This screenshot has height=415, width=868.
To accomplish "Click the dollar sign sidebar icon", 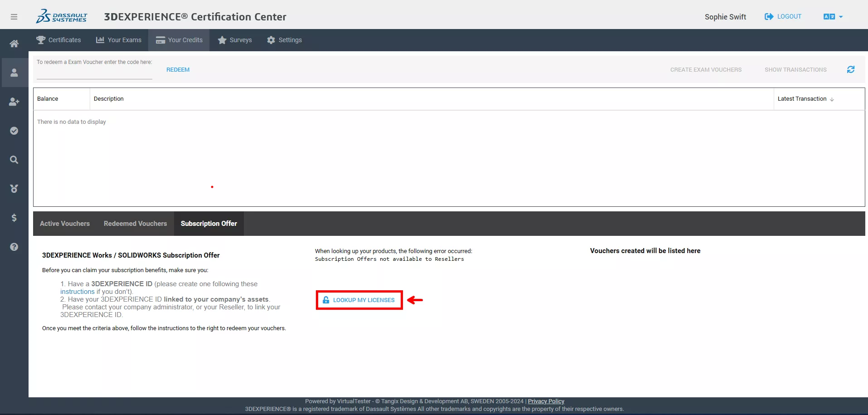I will (x=14, y=218).
